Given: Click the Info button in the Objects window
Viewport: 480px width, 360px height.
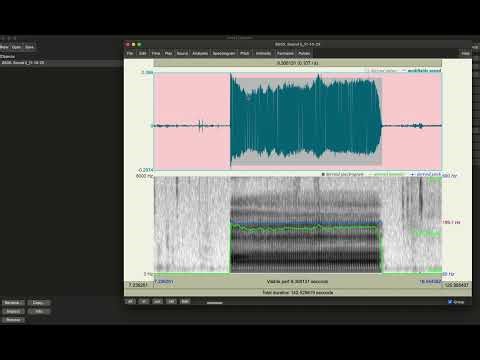Looking at the screenshot, I should pos(39,311).
